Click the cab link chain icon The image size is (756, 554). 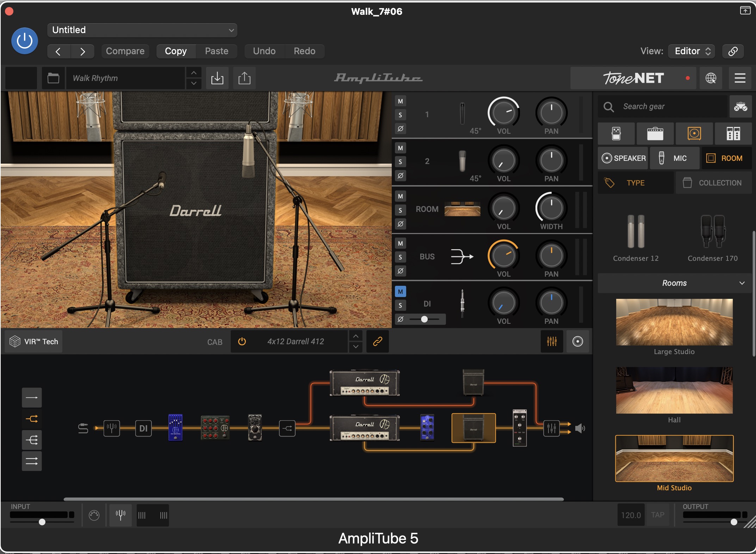378,341
